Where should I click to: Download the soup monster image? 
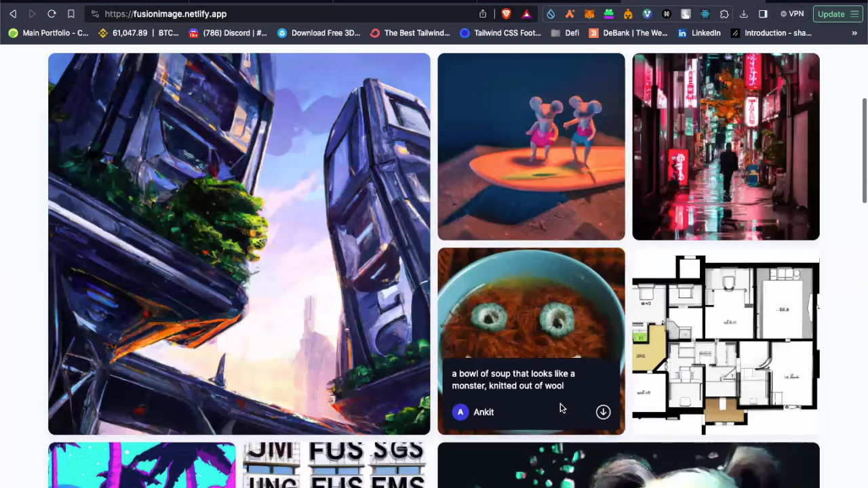(x=603, y=412)
